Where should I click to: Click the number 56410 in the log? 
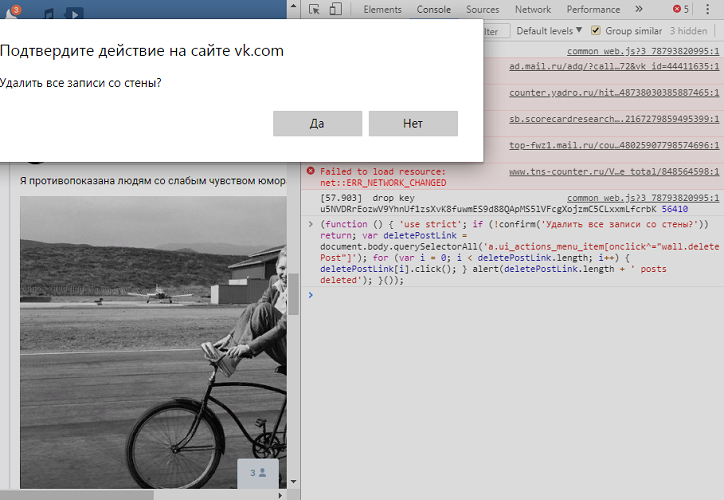tap(675, 209)
